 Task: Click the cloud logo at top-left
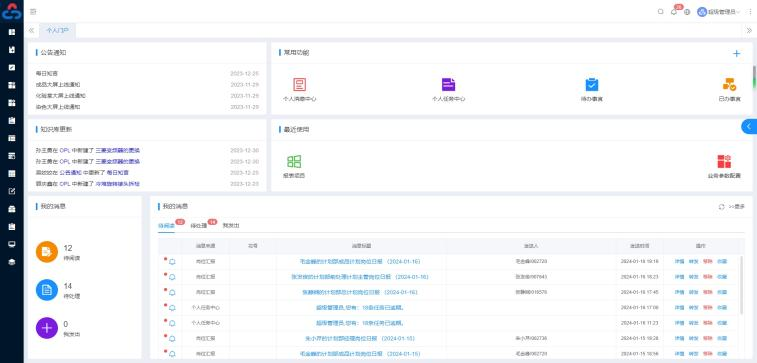(12, 12)
